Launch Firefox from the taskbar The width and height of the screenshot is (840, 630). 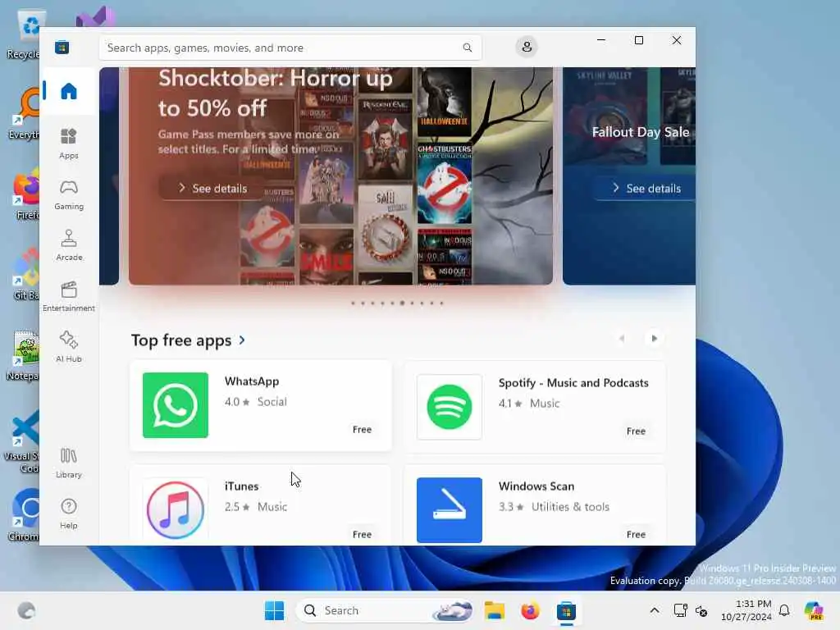pos(530,610)
